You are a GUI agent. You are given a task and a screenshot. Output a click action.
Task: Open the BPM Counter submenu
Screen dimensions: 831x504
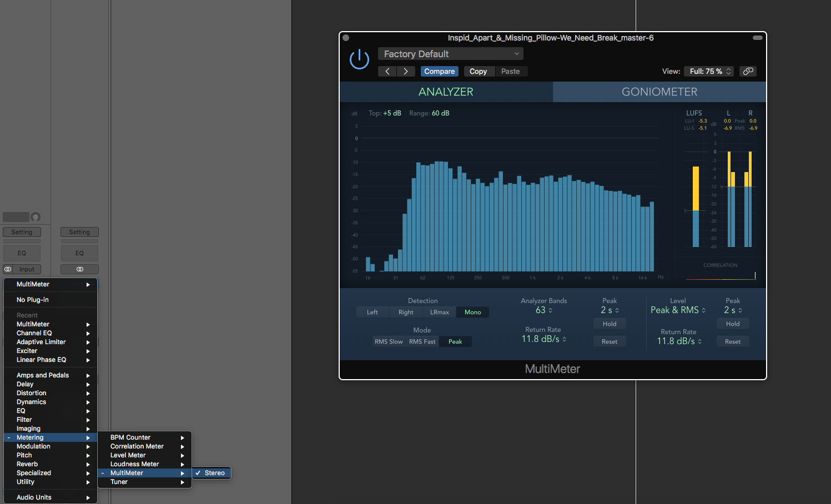144,437
